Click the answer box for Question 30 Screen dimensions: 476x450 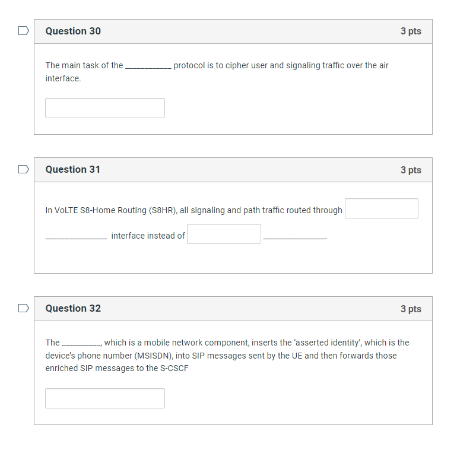pyautogui.click(x=104, y=107)
